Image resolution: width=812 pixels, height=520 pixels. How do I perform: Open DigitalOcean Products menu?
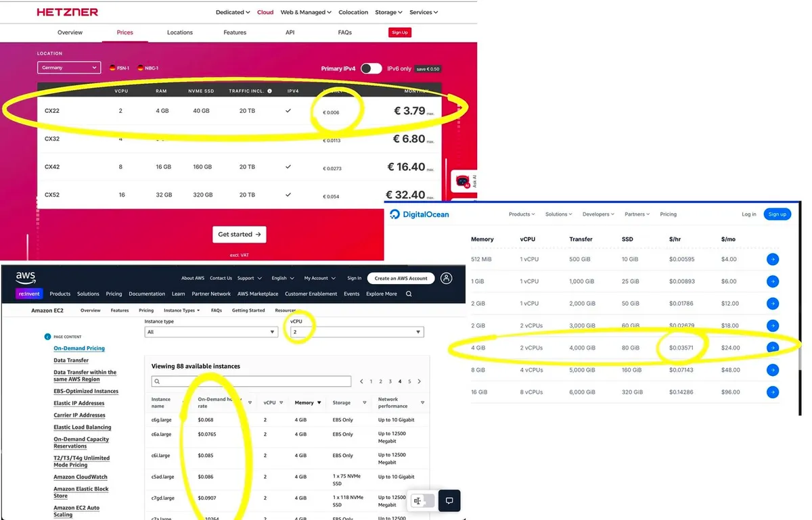click(521, 214)
